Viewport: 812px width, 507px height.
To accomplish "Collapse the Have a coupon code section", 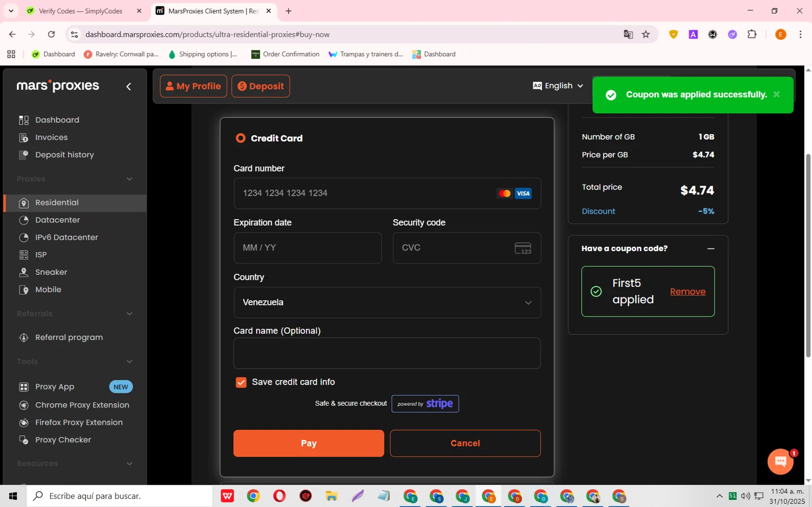I will tap(711, 249).
